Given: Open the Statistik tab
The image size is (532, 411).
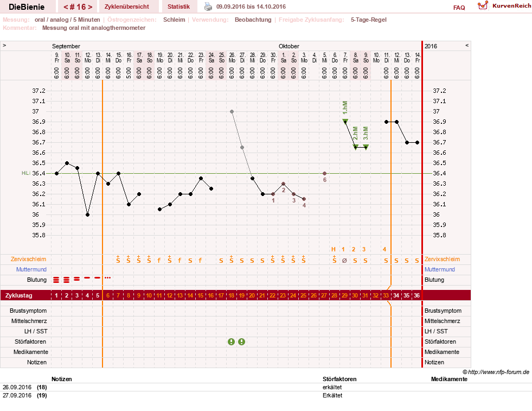Looking at the screenshot, I should tap(178, 7).
